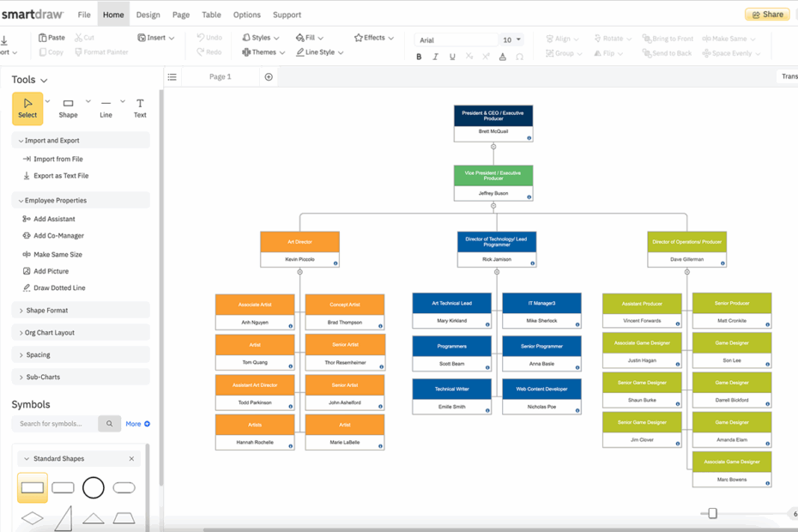Click the Cut button
Image resolution: width=798 pixels, height=532 pixels.
(x=84, y=38)
